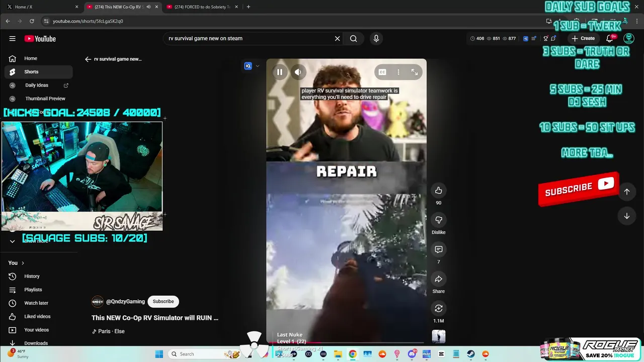Open the notifications bell

click(609, 38)
